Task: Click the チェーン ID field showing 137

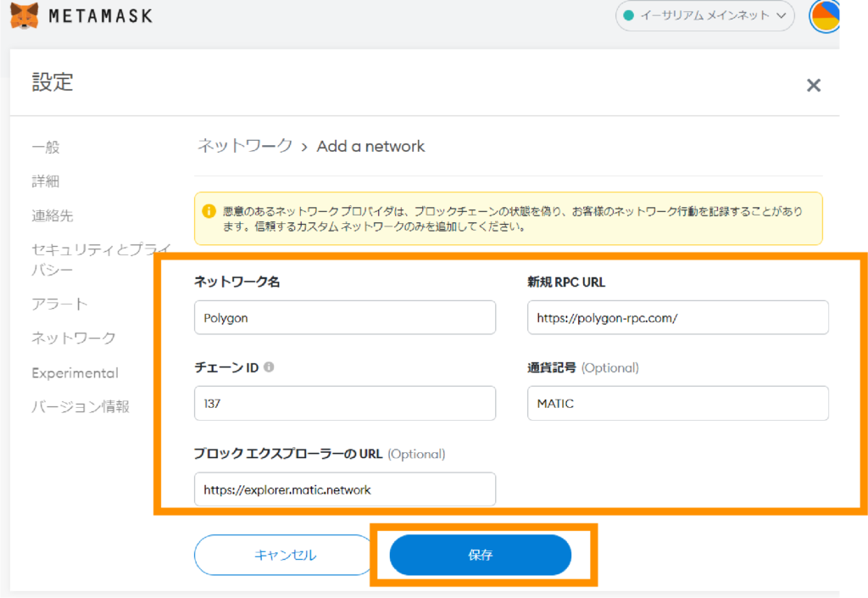Action: pyautogui.click(x=344, y=404)
